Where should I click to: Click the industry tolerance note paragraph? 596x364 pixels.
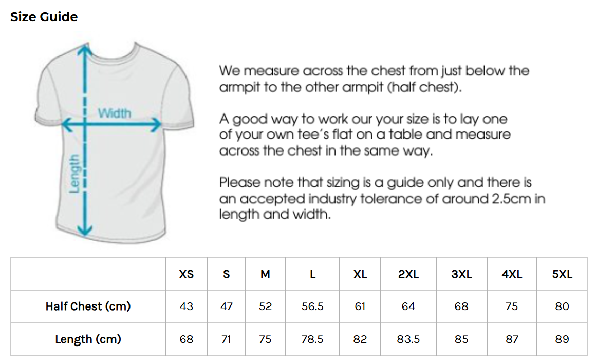pos(382,198)
